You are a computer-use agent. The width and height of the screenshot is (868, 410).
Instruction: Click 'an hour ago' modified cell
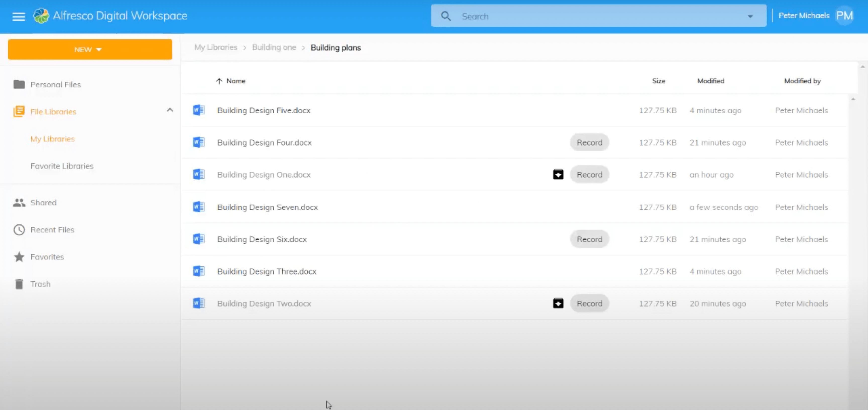coord(711,175)
